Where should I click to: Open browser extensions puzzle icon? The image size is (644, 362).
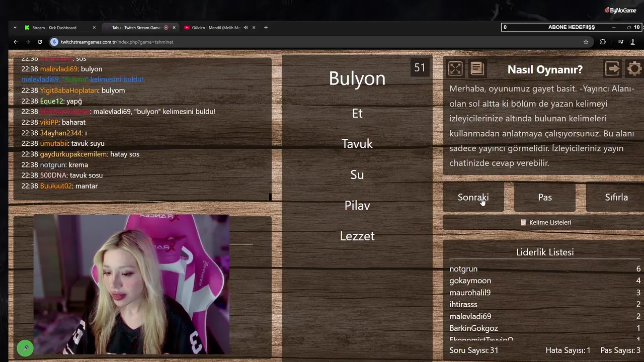603,42
